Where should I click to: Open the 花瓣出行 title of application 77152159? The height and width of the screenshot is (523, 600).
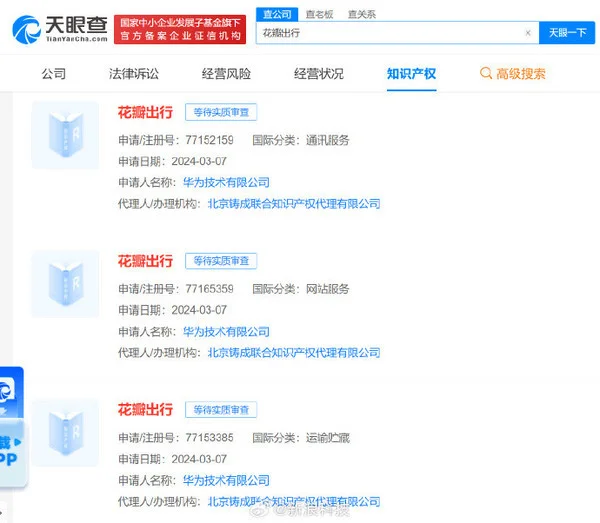click(145, 112)
